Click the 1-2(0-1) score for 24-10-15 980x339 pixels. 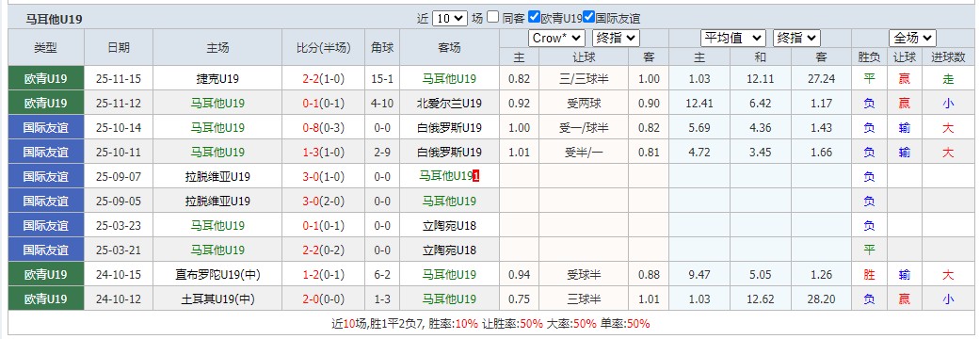324,275
